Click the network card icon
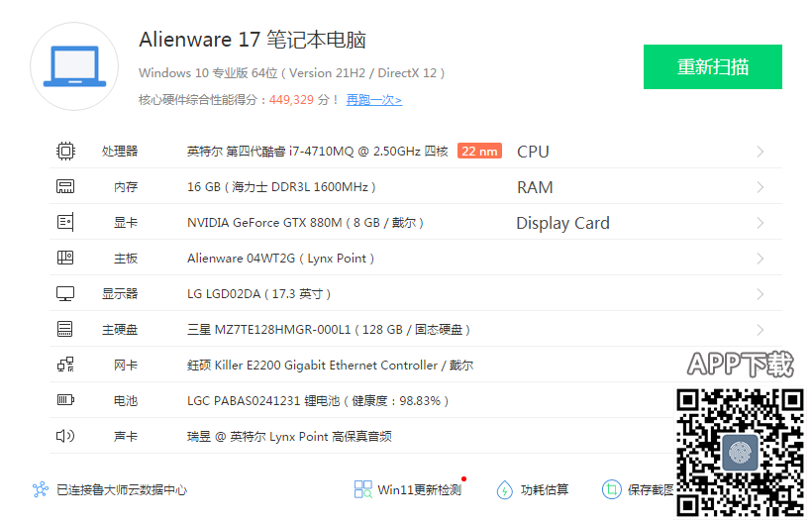Image resolution: width=812 pixels, height=525 pixels. 65,365
